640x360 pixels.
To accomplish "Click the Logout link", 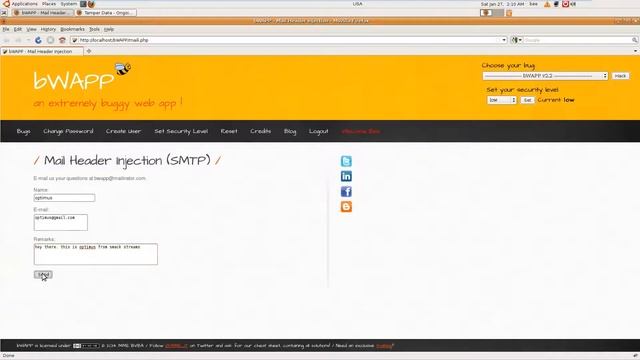I will pyautogui.click(x=318, y=131).
